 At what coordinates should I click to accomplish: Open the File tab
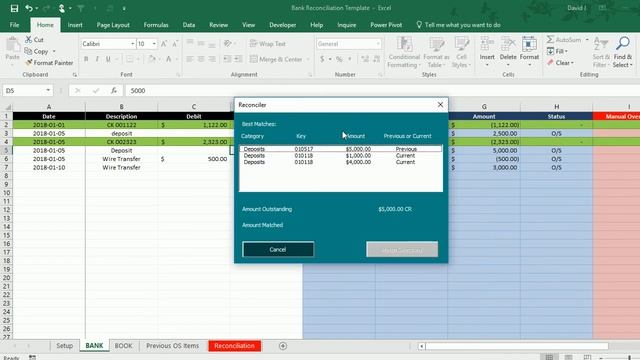(x=14, y=25)
